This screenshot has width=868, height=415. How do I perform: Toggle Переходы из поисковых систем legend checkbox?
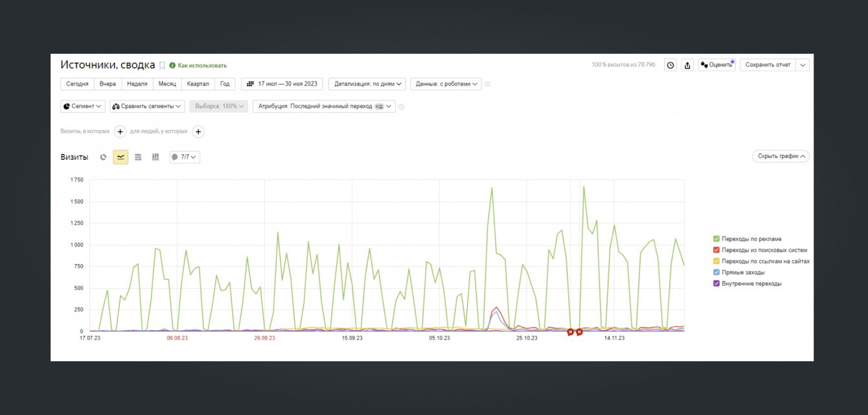716,250
